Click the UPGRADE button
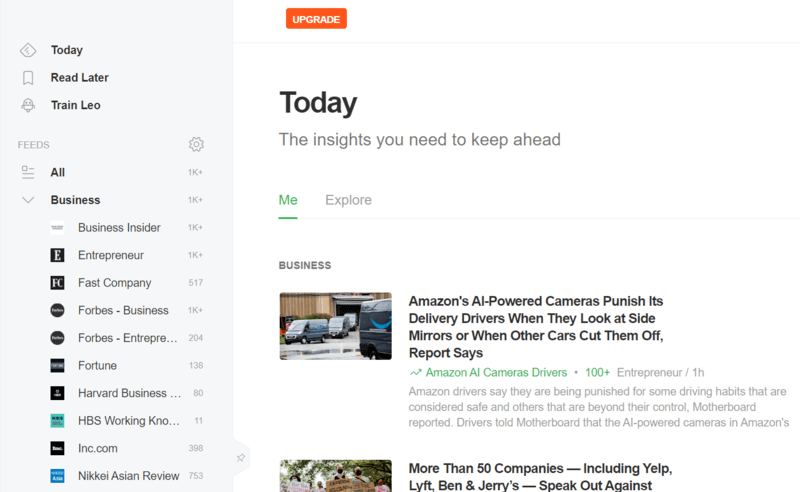The height and width of the screenshot is (492, 800). pyautogui.click(x=316, y=19)
